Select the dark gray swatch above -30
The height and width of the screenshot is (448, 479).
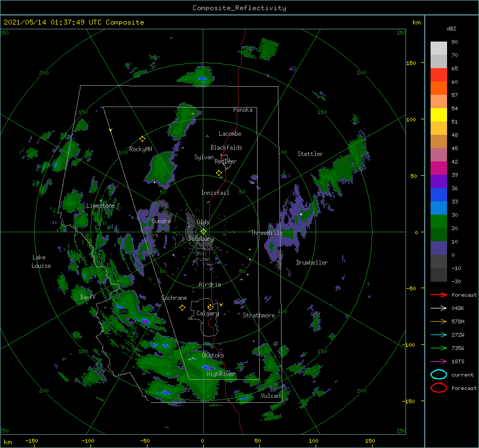coord(439,274)
